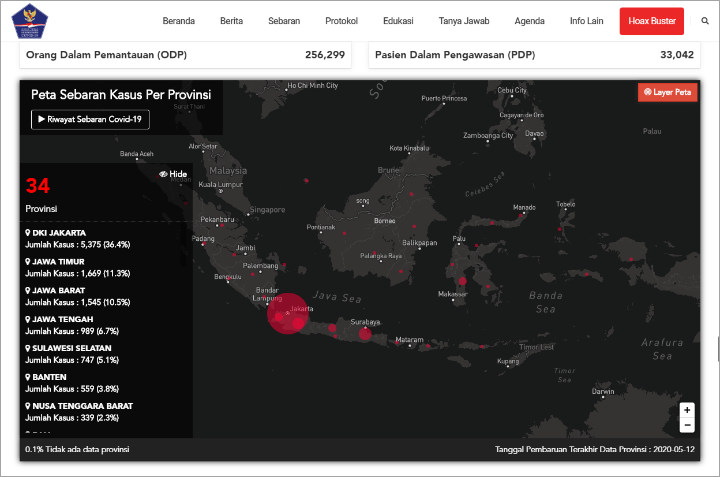This screenshot has width=720, height=477.
Task: Click the JAWA TIMUR location pin icon
Action: (28, 262)
